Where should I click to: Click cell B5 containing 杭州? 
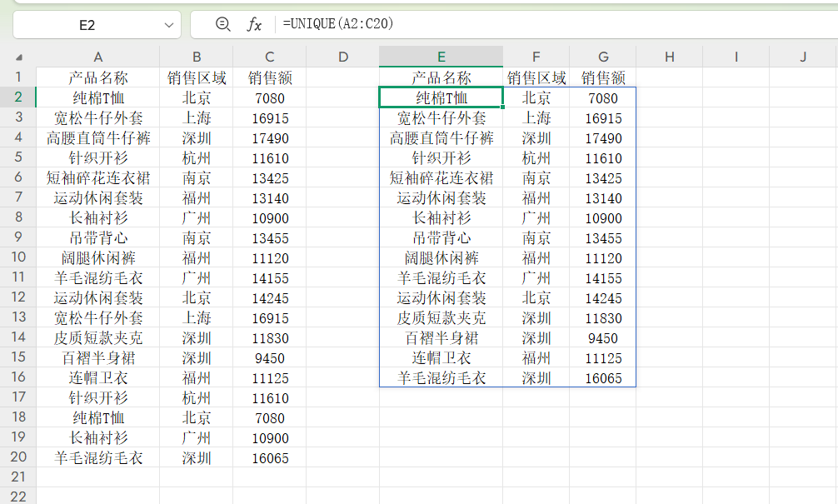196,157
